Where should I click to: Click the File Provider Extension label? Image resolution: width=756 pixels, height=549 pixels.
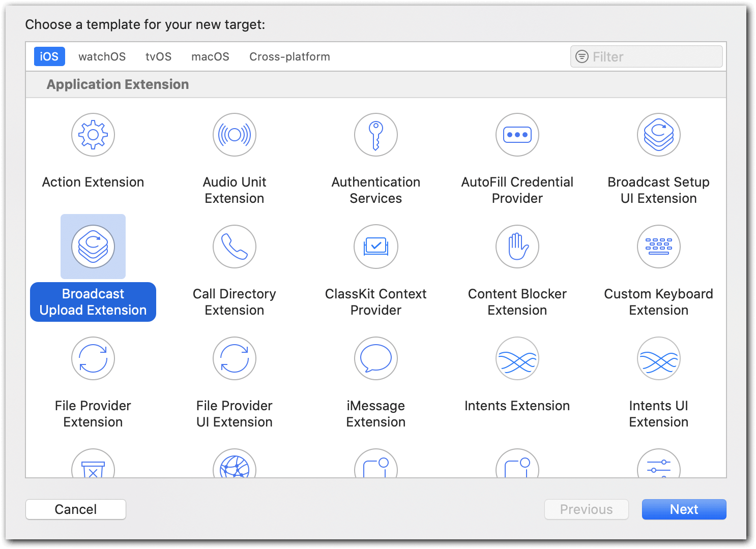93,414
